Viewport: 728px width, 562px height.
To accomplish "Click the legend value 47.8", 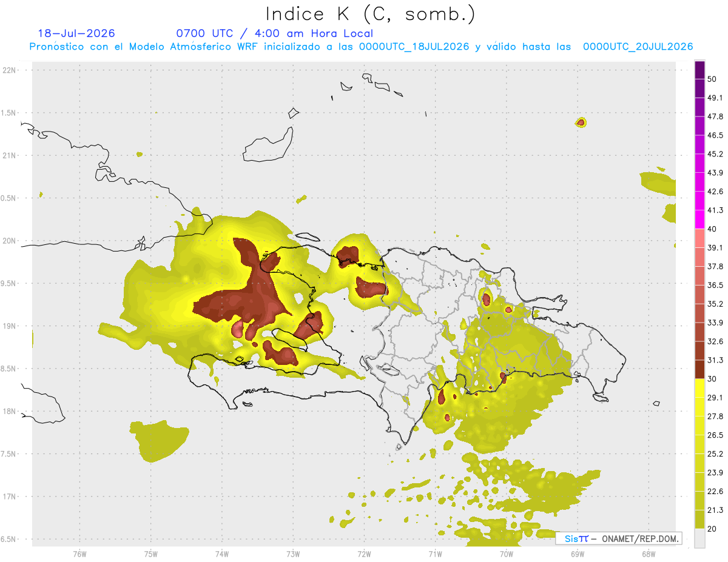I will click(x=715, y=116).
